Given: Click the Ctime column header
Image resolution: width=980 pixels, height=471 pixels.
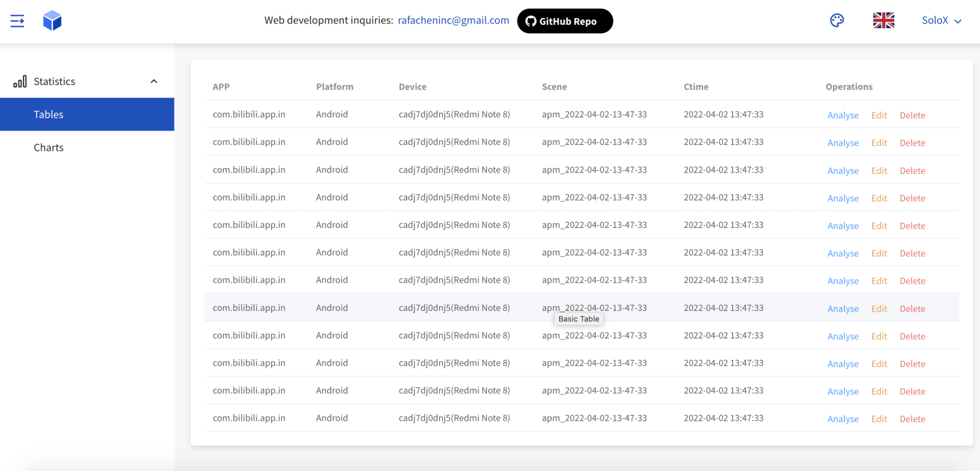Looking at the screenshot, I should [696, 86].
